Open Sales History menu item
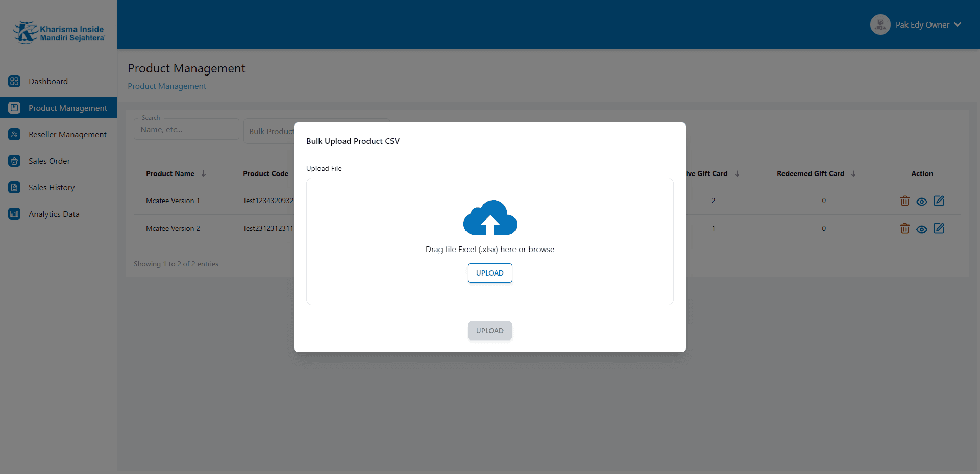 tap(59, 187)
